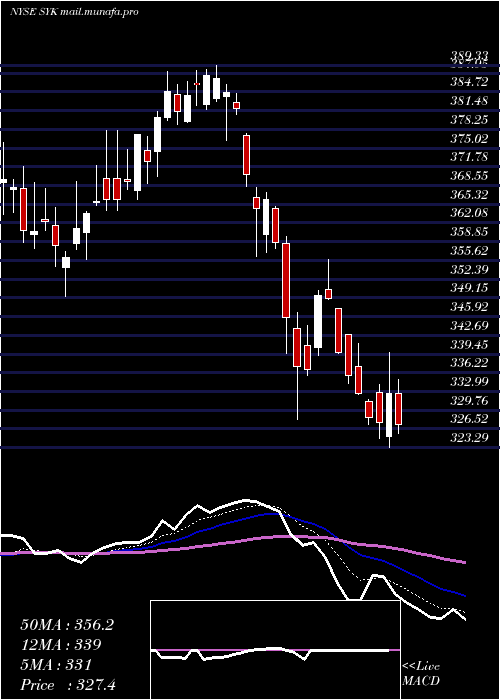Select the 355.62 price axis label
The image size is (500, 700).
tap(469, 251)
